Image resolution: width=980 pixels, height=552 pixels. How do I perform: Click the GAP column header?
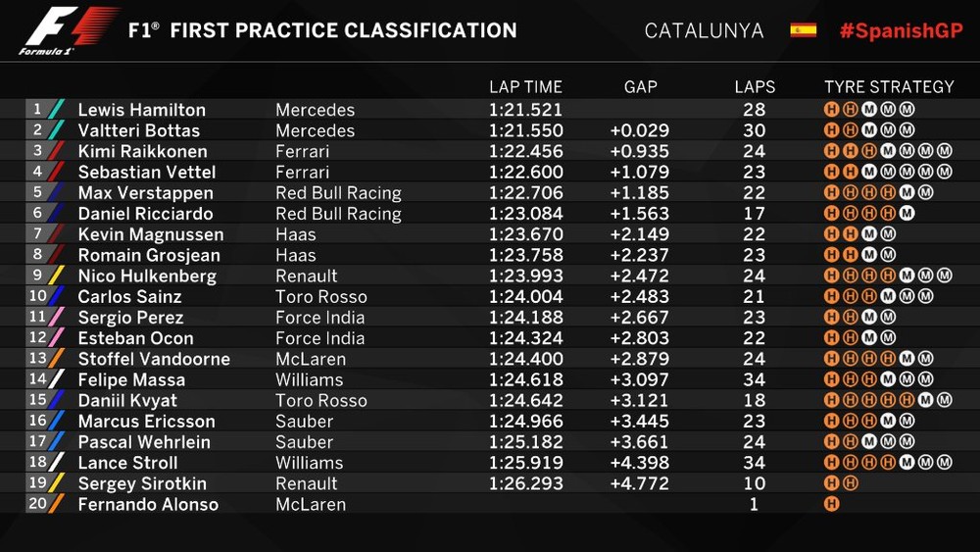pyautogui.click(x=640, y=87)
